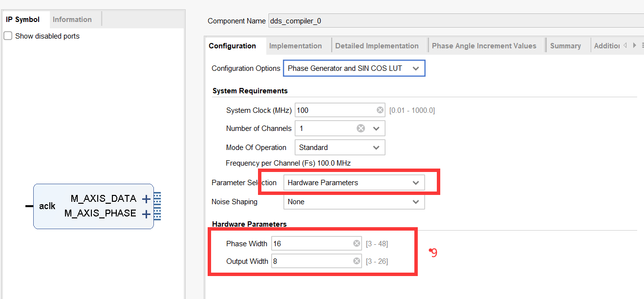Open Number of Channels dropdown arrow
Screen dimensions: 644x299
pos(376,128)
